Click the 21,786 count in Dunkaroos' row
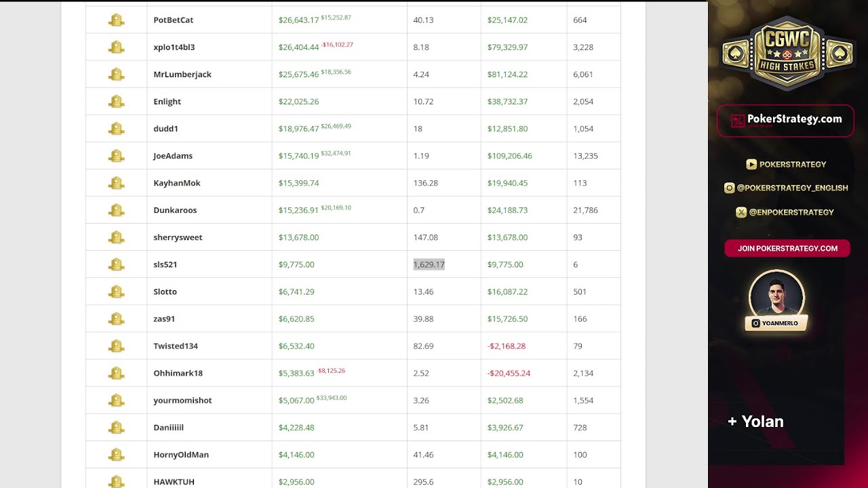 (586, 210)
